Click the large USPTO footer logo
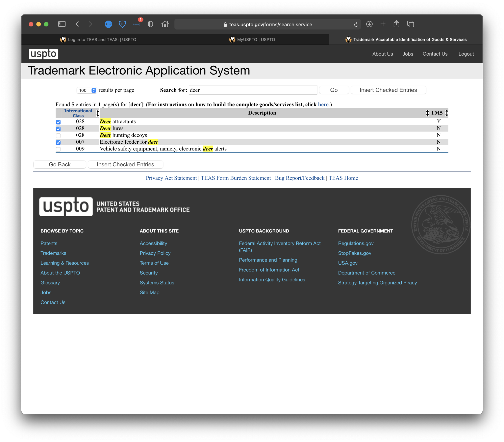The image size is (504, 442). pyautogui.click(x=66, y=206)
